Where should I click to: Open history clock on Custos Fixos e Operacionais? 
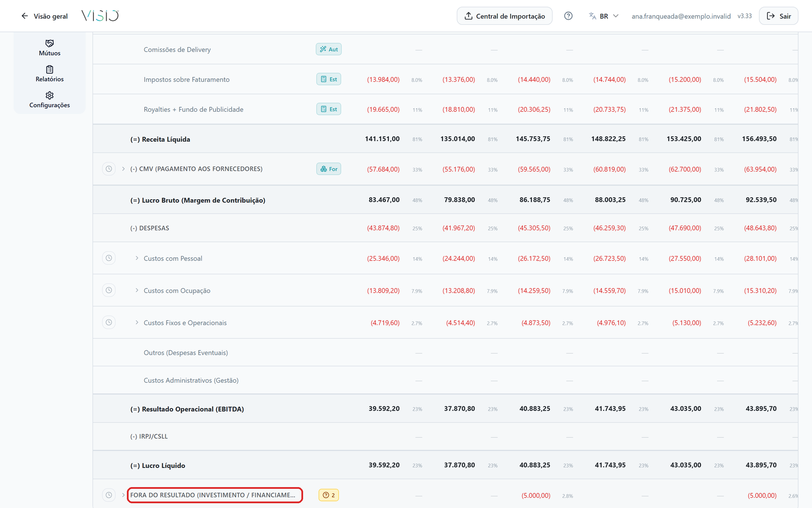click(x=109, y=322)
